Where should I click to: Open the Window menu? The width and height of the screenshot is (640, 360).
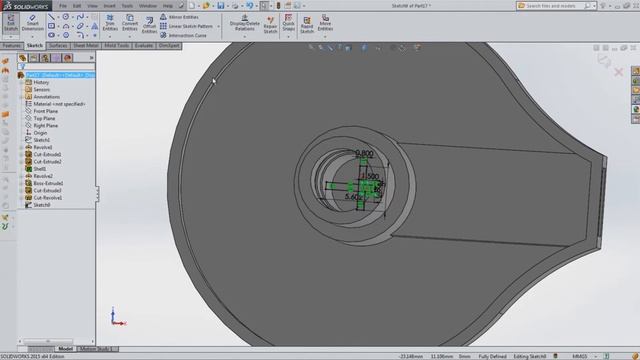point(148,6)
